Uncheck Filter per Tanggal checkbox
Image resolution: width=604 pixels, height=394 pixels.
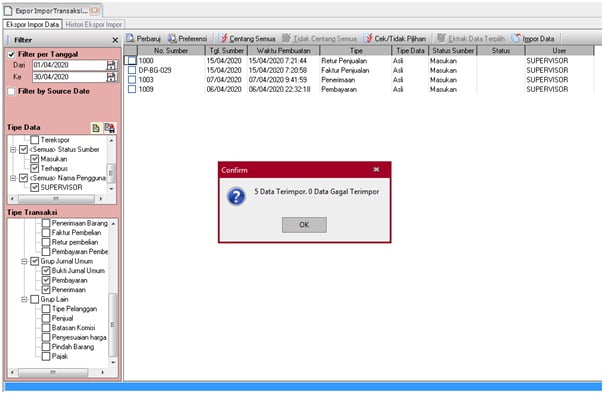click(x=12, y=54)
